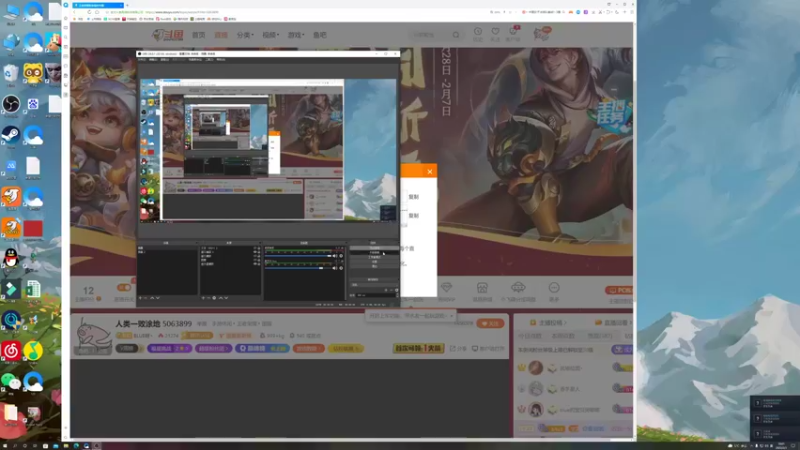Click the QQ penguin desktop icon

pyautogui.click(x=11, y=258)
